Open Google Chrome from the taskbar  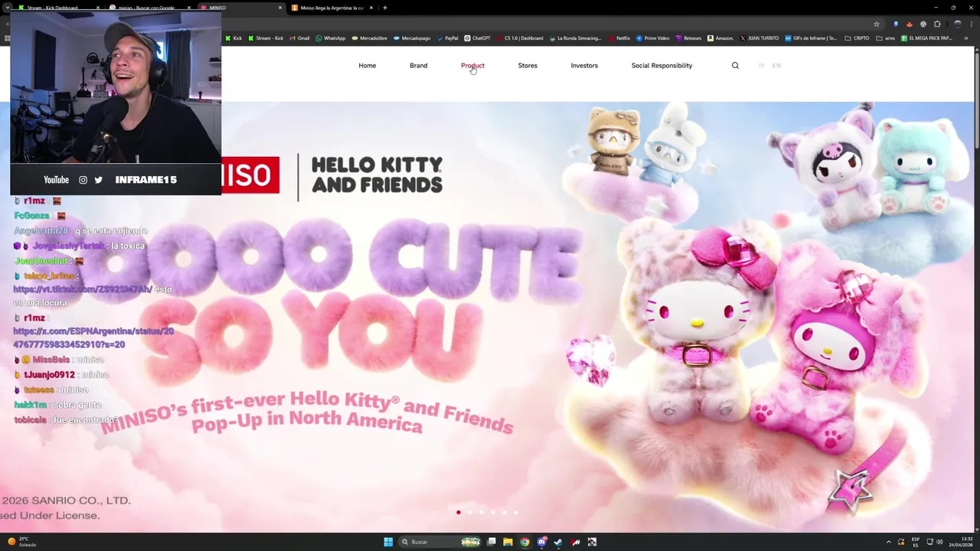[524, 542]
